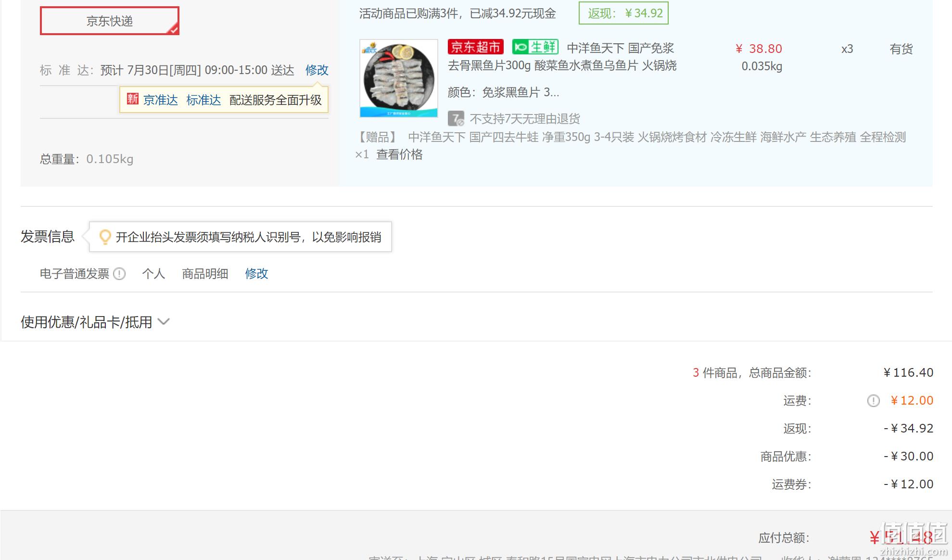Click the no 7-day return icon

(x=456, y=118)
